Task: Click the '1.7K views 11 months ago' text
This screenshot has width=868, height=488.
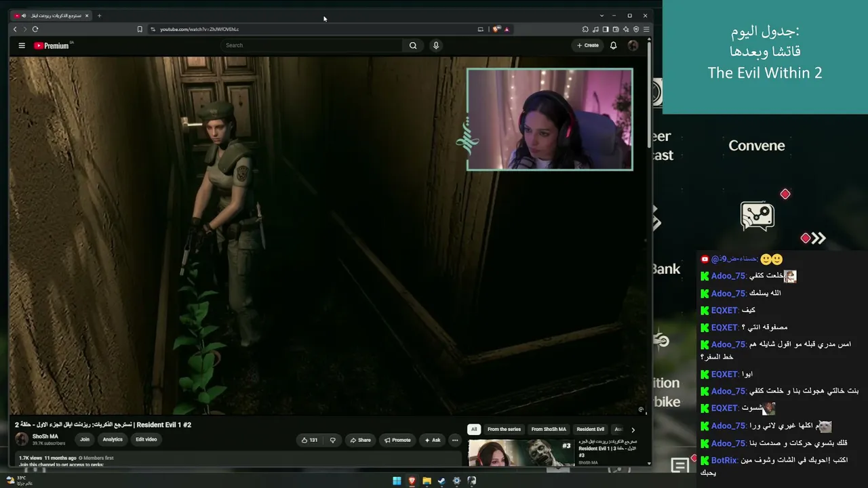Action: (47, 458)
